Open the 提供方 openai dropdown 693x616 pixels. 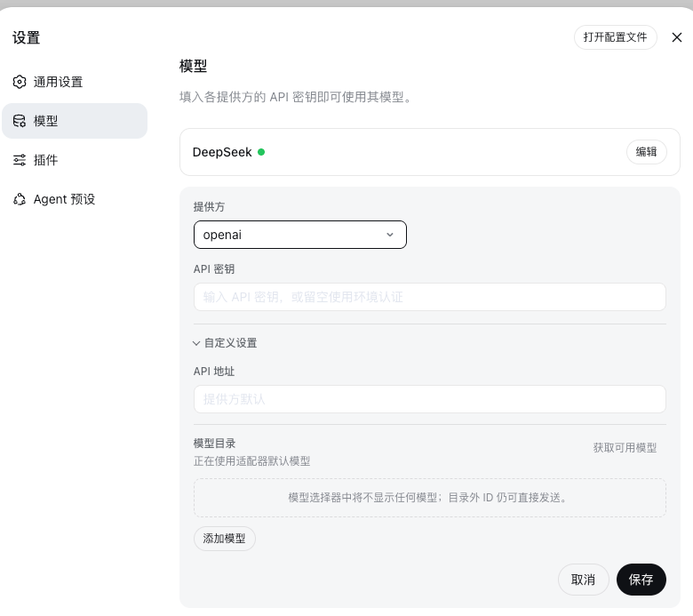pyautogui.click(x=300, y=235)
